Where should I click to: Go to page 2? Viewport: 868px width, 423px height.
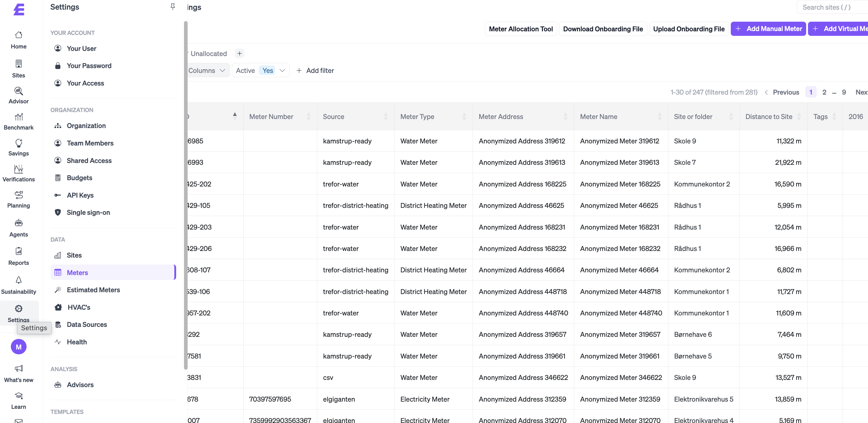824,92
